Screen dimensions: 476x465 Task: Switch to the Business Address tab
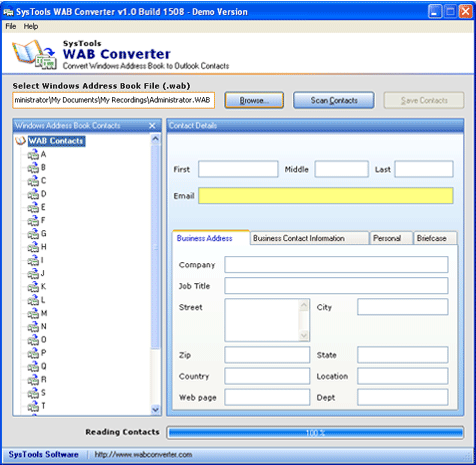(x=211, y=238)
